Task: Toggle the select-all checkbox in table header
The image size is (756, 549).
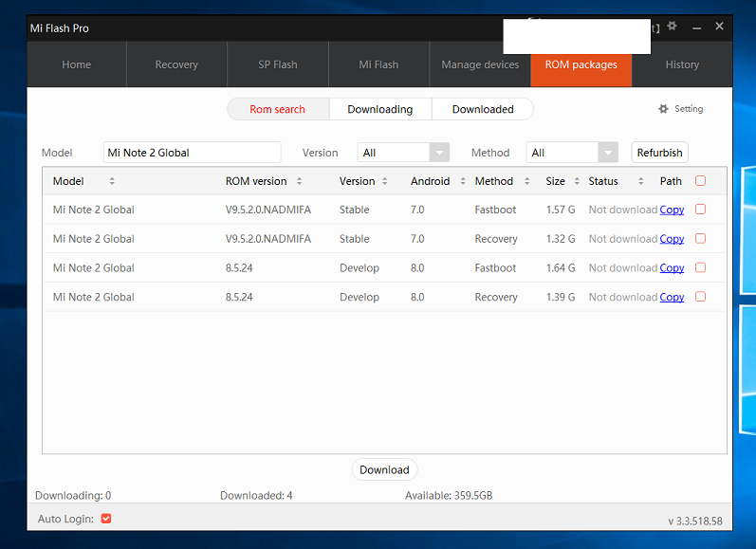Action: click(700, 181)
